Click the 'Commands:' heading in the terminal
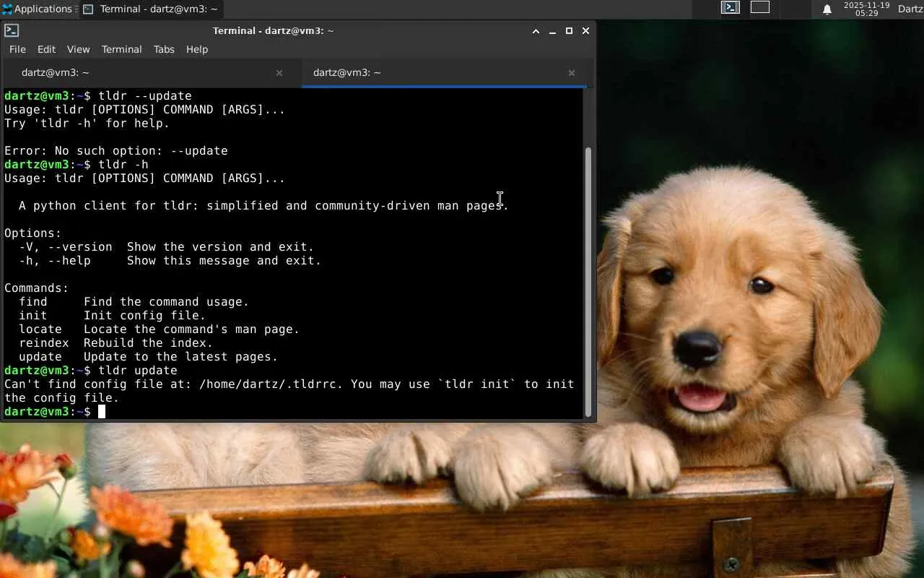This screenshot has width=924, height=578. [x=37, y=288]
